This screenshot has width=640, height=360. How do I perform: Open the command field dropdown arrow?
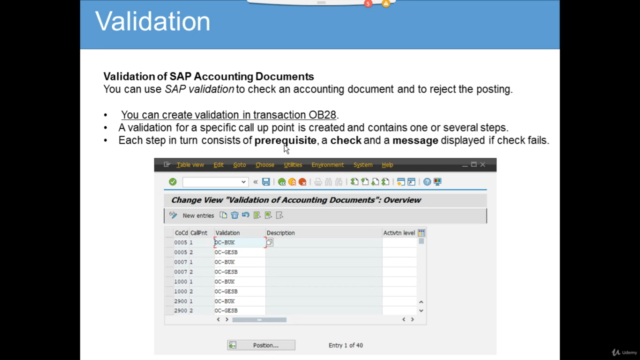[x=243, y=182]
